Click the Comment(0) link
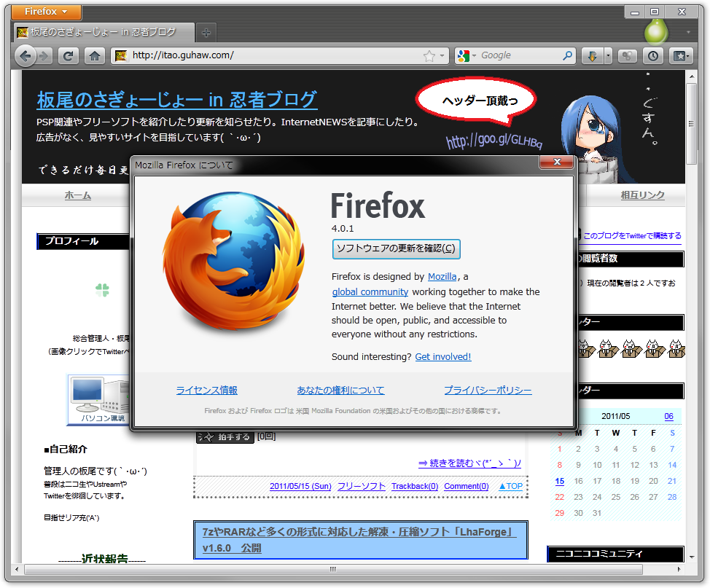The image size is (710, 588). point(467,486)
